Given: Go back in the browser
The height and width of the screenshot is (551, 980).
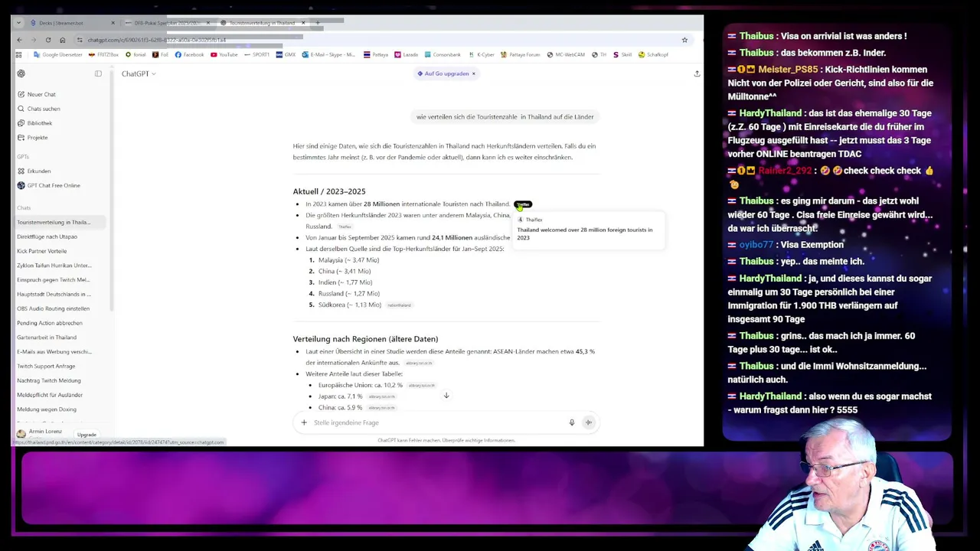Looking at the screenshot, I should coord(20,40).
